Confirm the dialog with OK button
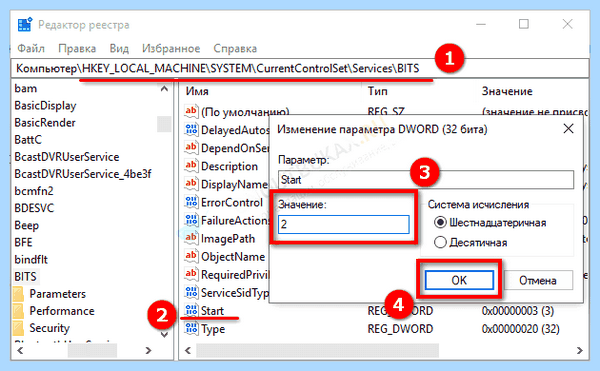The image size is (600, 371). (x=459, y=280)
